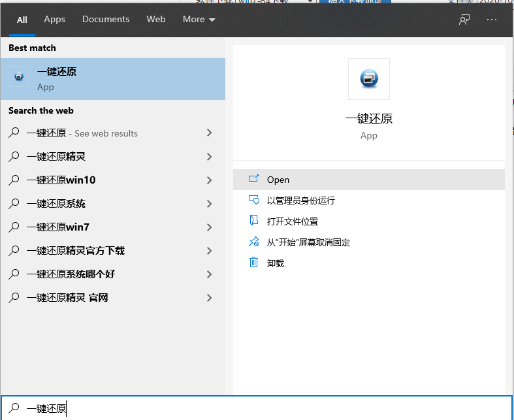Click the 以管理员身份运行 shield icon

tap(253, 201)
